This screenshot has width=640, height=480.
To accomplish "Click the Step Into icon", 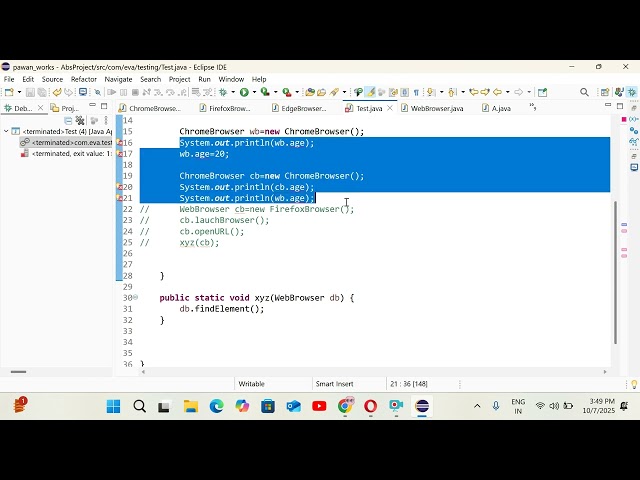I will tap(159, 92).
